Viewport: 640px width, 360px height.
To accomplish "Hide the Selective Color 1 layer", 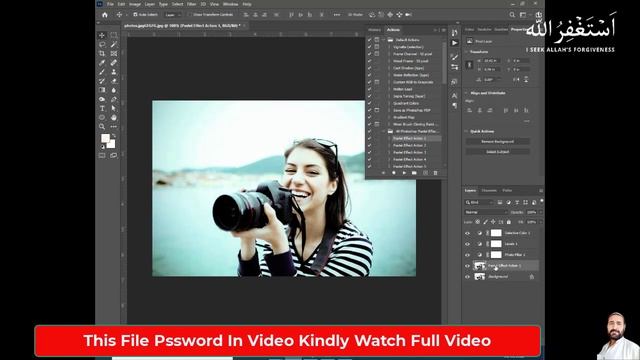I will point(467,233).
